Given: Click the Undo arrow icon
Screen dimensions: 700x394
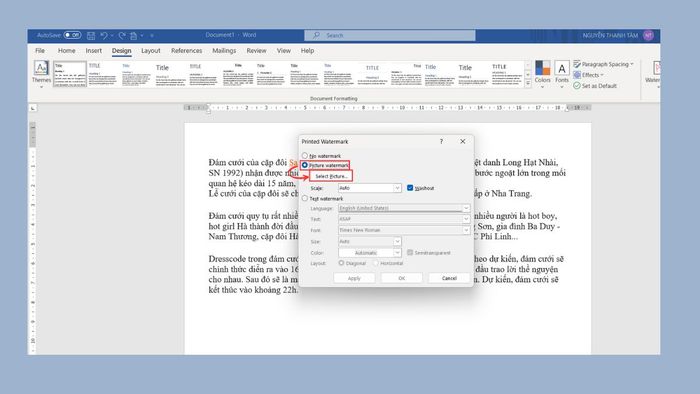Looking at the screenshot, I should [x=104, y=35].
